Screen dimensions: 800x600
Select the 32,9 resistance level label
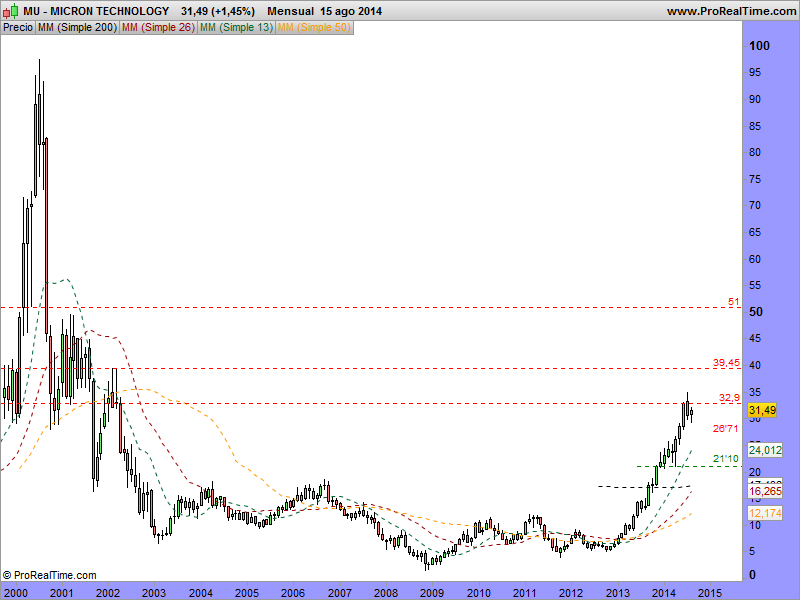tap(729, 397)
